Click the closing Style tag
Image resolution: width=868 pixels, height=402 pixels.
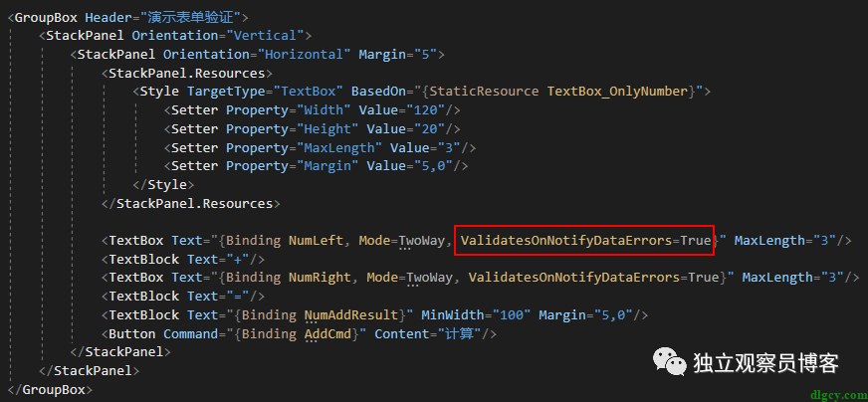[163, 184]
